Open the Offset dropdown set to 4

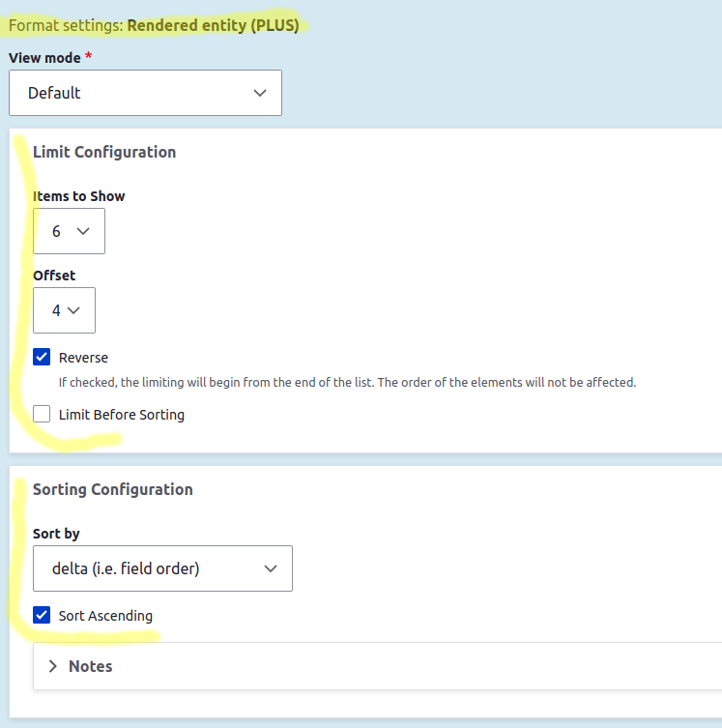[63, 310]
